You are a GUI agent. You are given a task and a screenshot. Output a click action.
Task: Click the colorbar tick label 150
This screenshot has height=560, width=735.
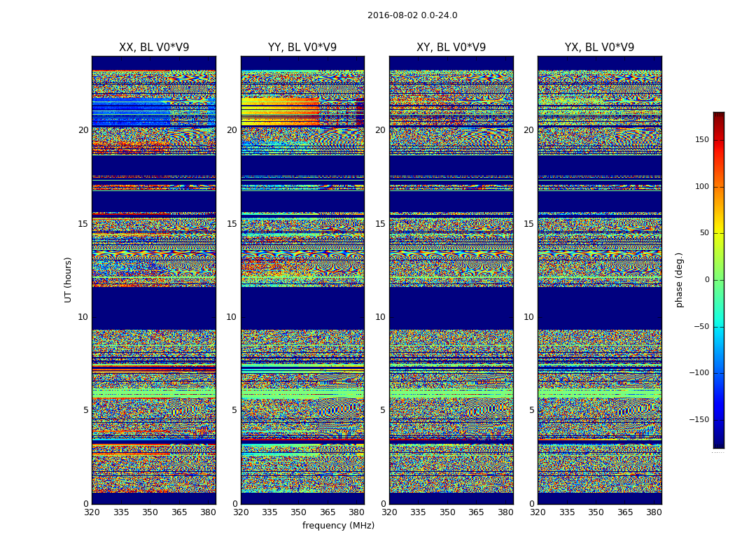point(702,139)
